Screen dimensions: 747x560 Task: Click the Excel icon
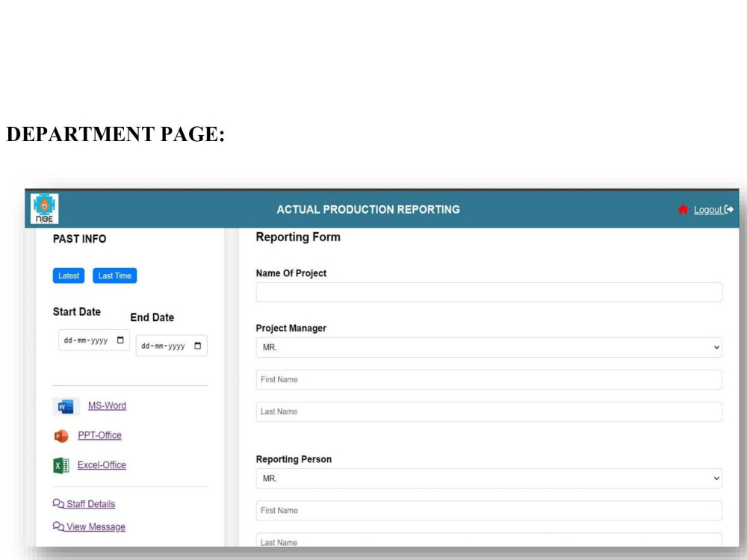point(61,465)
